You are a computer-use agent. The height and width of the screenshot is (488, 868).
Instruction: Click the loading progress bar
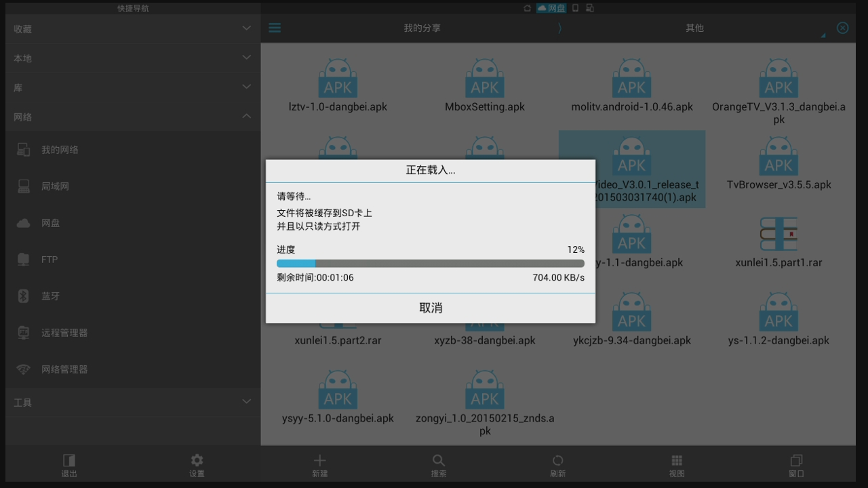pos(431,263)
